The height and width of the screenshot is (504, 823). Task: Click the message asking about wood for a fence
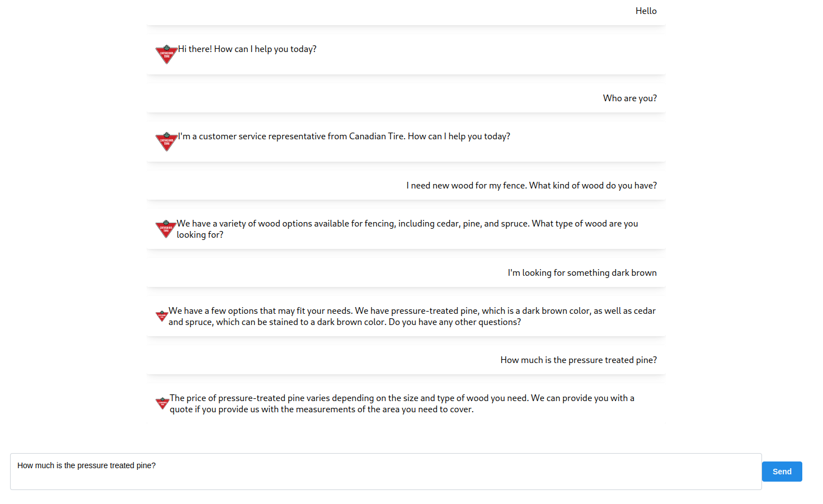click(x=531, y=185)
